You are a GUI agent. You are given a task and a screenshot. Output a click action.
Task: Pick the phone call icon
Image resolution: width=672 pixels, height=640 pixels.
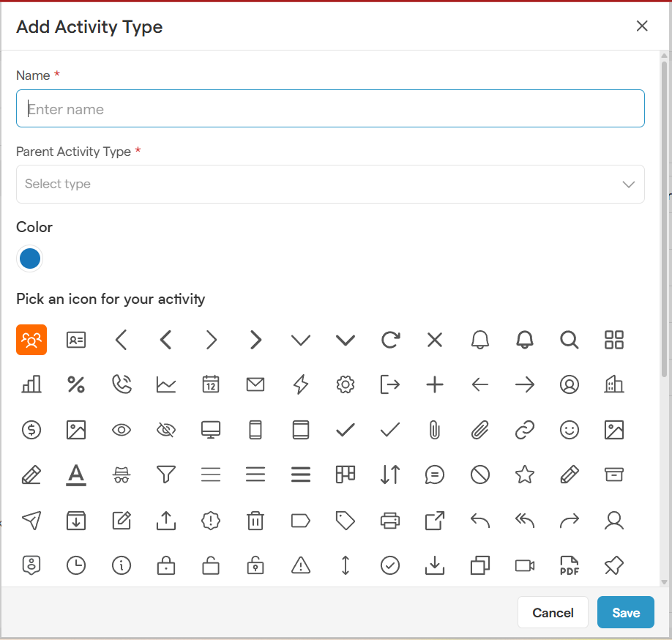(x=122, y=384)
